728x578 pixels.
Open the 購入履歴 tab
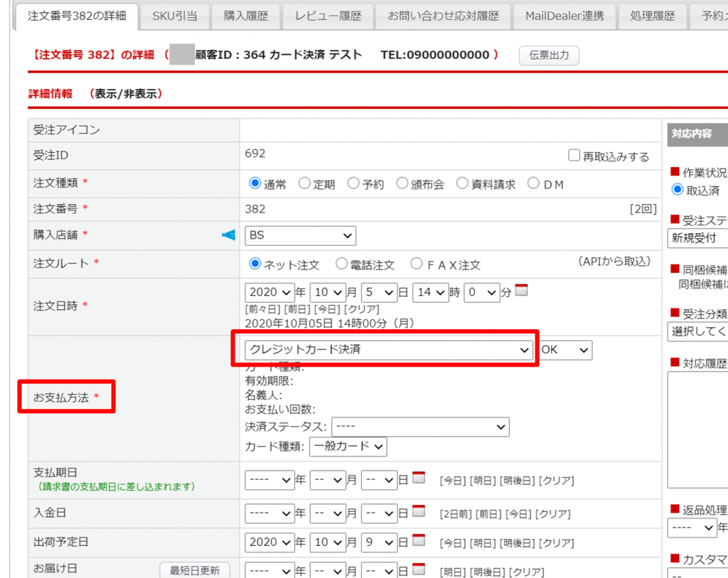pyautogui.click(x=245, y=16)
